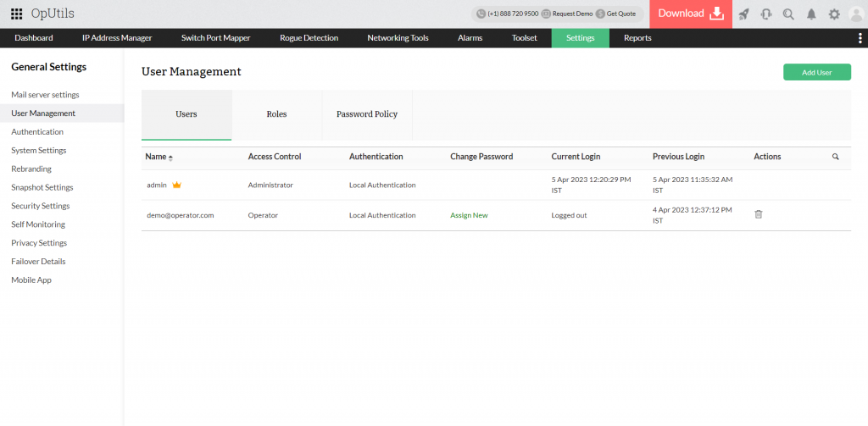Viewport: 868px width, 426px height.
Task: Open the notifications bell
Action: click(x=811, y=14)
